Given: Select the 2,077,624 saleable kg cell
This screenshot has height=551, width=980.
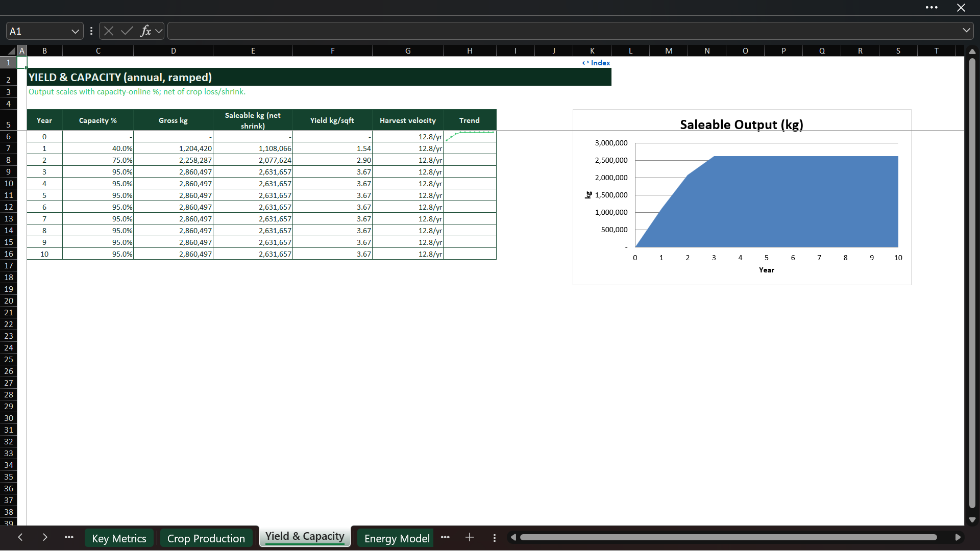Looking at the screenshot, I should tap(253, 160).
